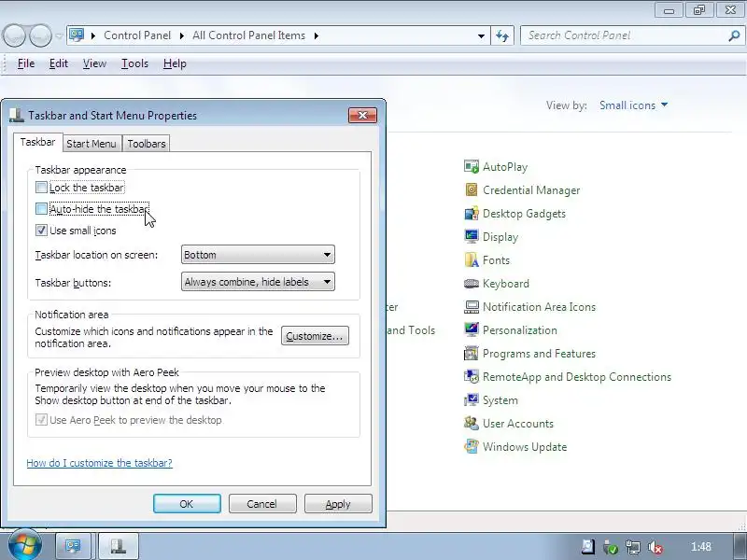Click the address bar refresh icon

tap(502, 35)
